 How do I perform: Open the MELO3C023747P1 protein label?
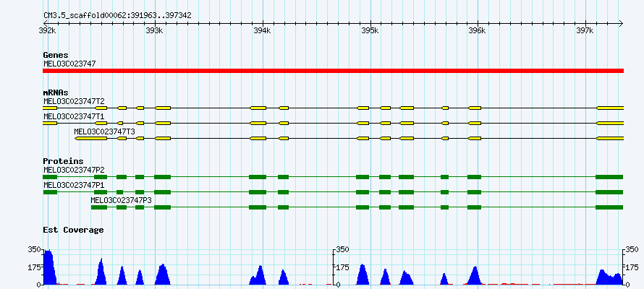[x=74, y=185]
